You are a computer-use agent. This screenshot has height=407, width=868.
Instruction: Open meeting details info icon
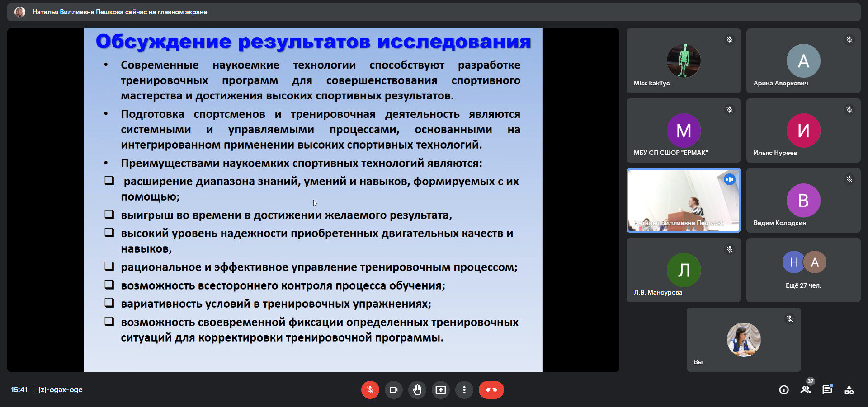point(784,390)
